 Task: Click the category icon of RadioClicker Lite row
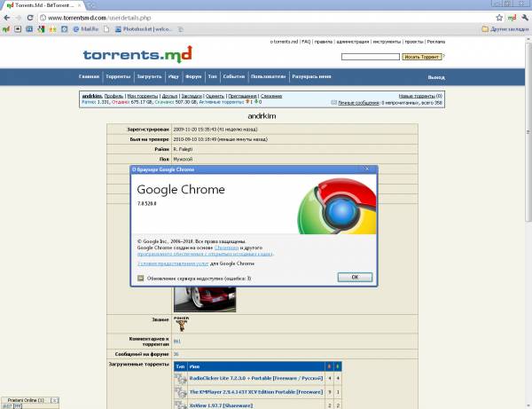(181, 378)
